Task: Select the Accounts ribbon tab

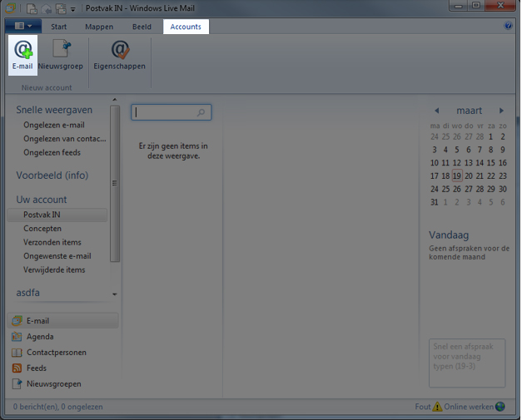Action: [186, 27]
